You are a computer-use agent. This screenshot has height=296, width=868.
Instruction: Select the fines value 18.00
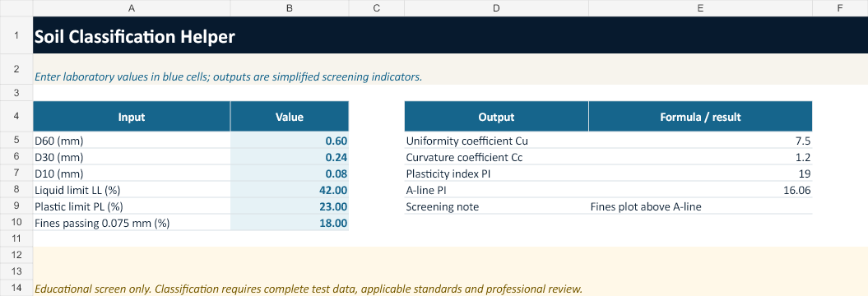pyautogui.click(x=290, y=224)
